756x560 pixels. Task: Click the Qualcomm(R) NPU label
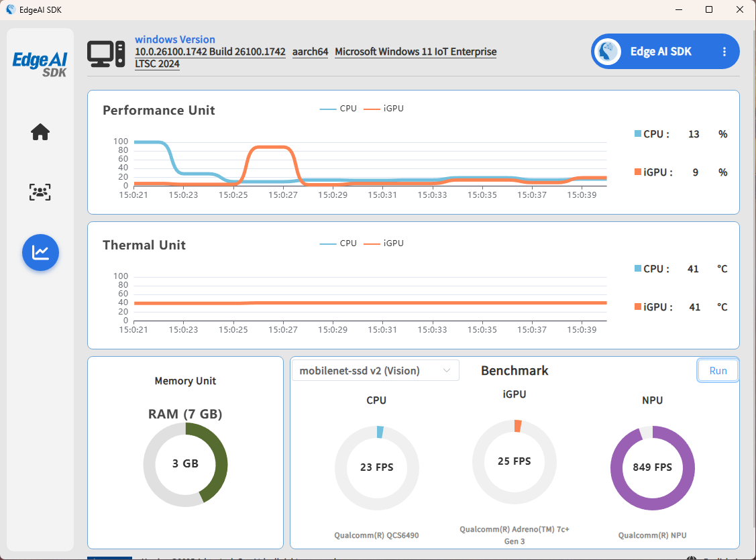[652, 535]
